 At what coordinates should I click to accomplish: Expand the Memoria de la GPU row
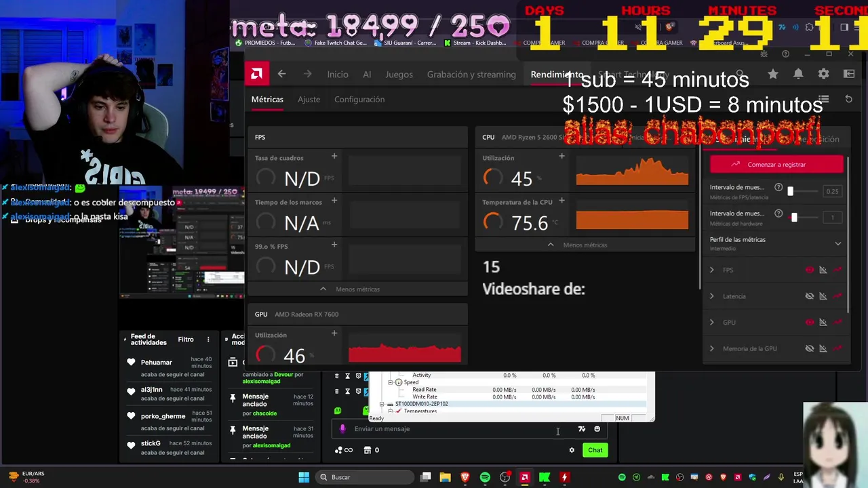point(711,348)
